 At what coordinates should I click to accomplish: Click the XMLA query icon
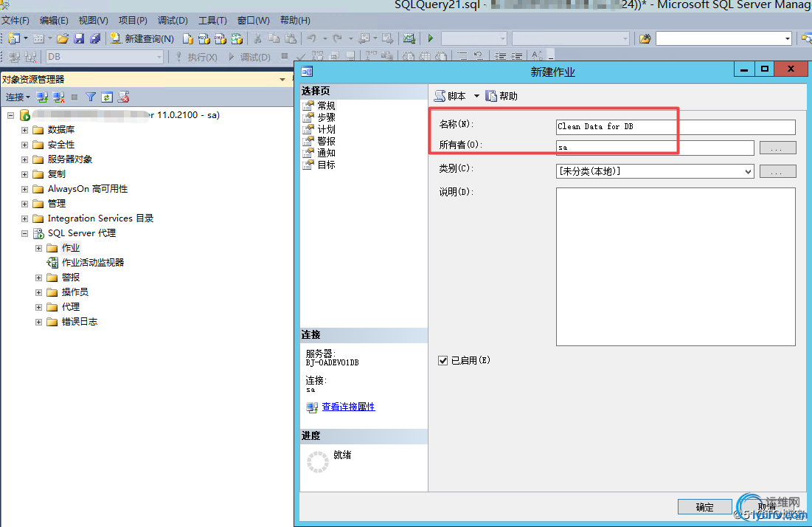[x=237, y=39]
